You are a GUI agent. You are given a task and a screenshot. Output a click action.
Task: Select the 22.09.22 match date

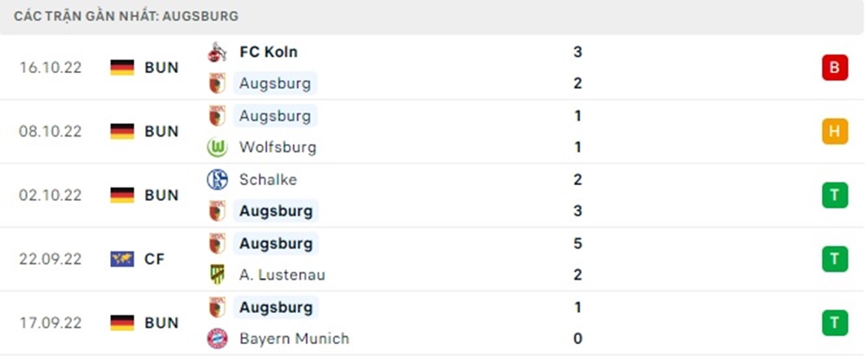coord(50,259)
